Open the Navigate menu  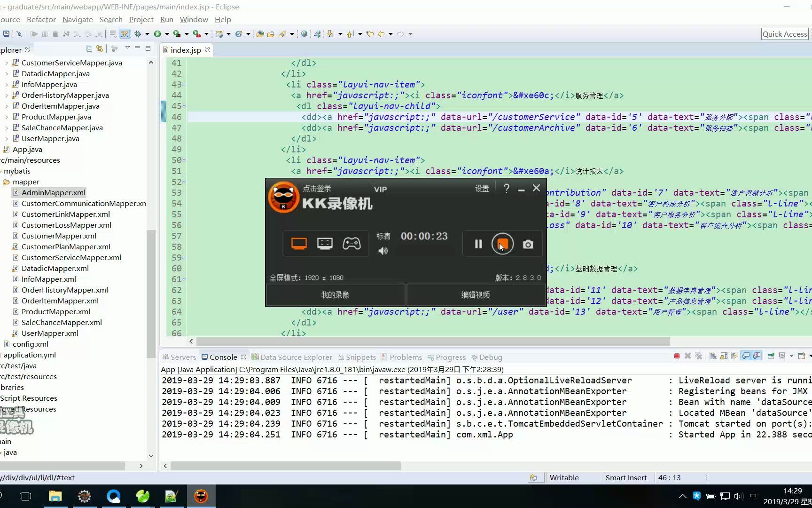78,19
